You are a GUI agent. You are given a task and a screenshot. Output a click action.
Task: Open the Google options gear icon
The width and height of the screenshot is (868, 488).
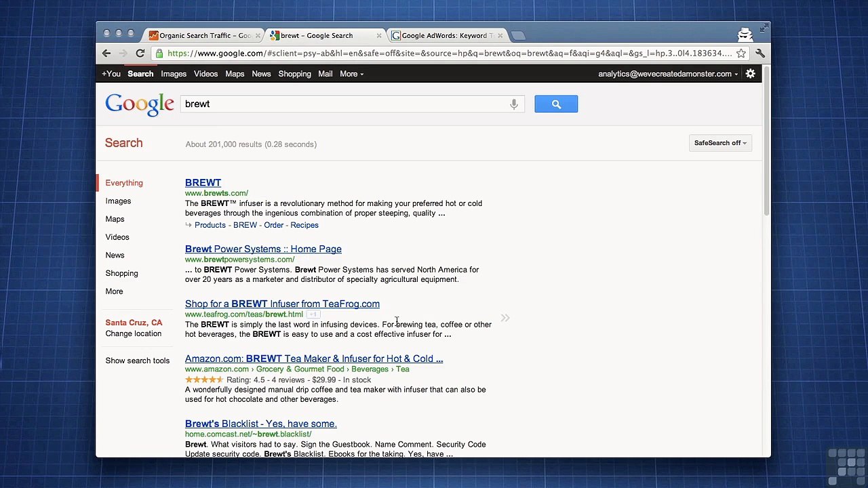(751, 74)
